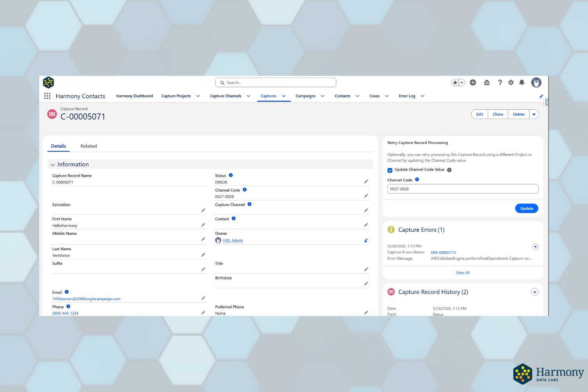Edit the First Name field pencil
This screenshot has height=392, width=588.
[x=203, y=225]
